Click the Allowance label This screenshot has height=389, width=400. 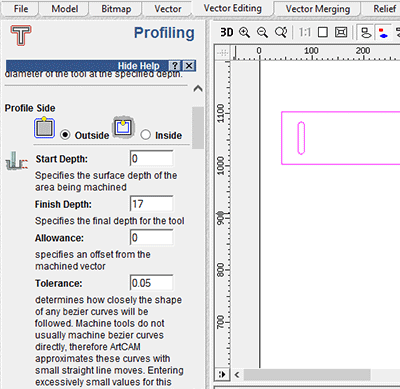click(59, 238)
